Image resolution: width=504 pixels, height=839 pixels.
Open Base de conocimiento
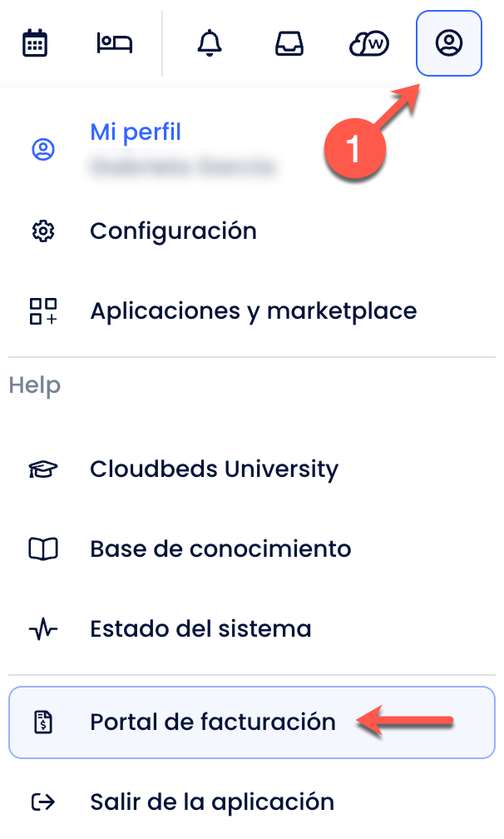click(x=220, y=549)
